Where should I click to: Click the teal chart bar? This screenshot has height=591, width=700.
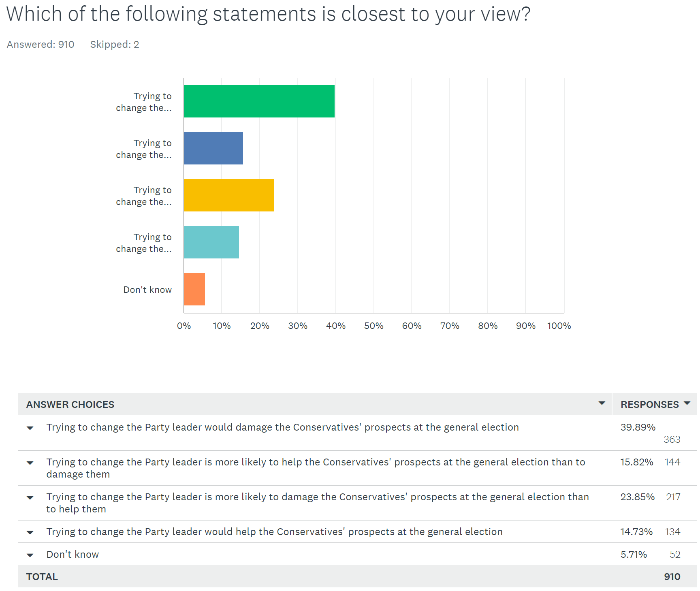[x=211, y=242]
